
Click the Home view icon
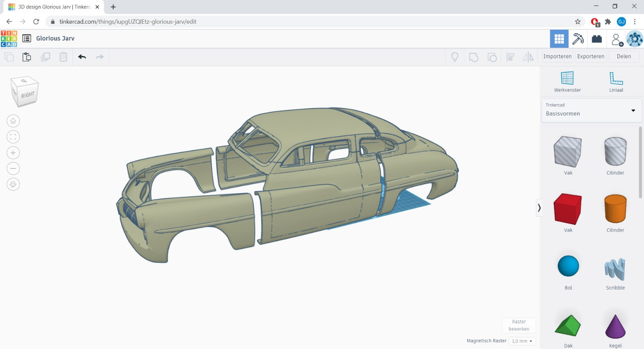14,121
